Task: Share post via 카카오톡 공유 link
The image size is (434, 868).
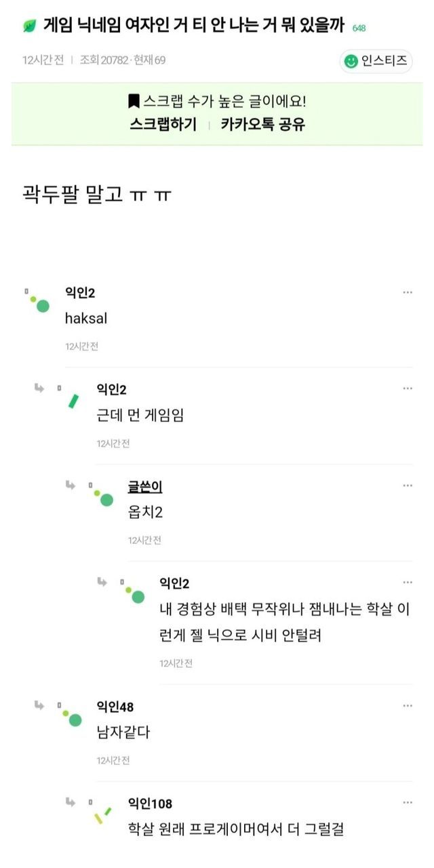Action: point(262,125)
